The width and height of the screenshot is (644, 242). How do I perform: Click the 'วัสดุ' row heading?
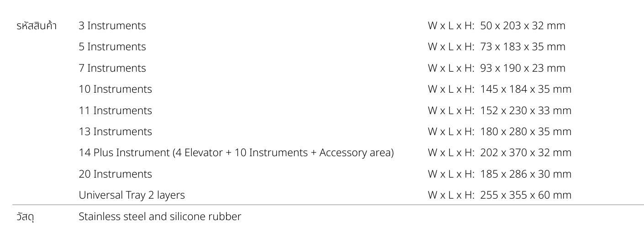[x=25, y=217]
